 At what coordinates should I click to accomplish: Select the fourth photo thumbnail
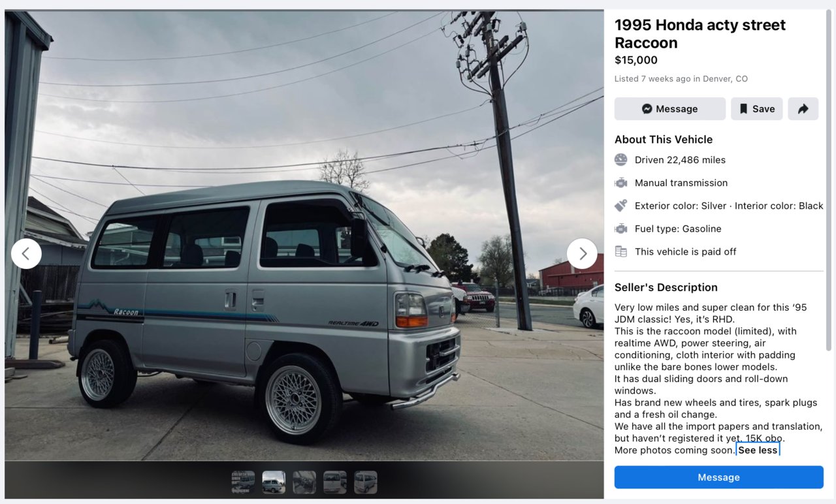[335, 482]
